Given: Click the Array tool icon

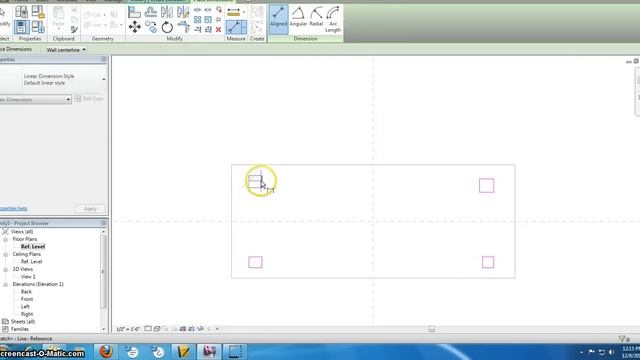Looking at the screenshot, I should 198,19.
